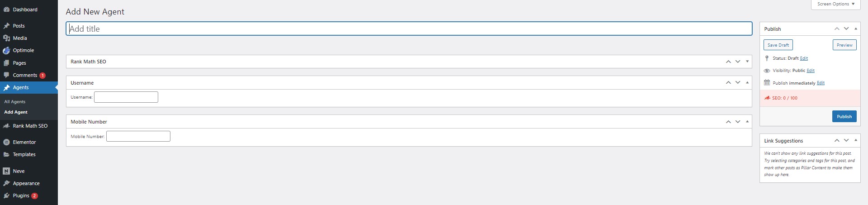
Task: Open the Templates menu item
Action: [24, 154]
